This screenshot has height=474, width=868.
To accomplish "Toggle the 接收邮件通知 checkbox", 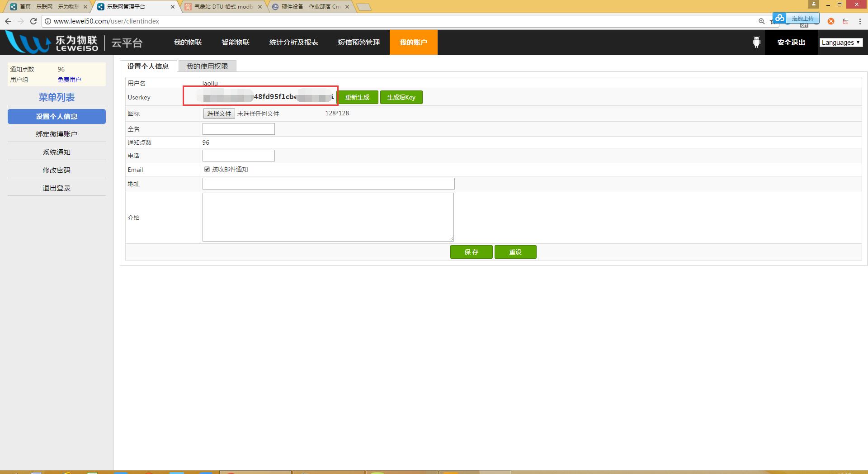I will 207,169.
